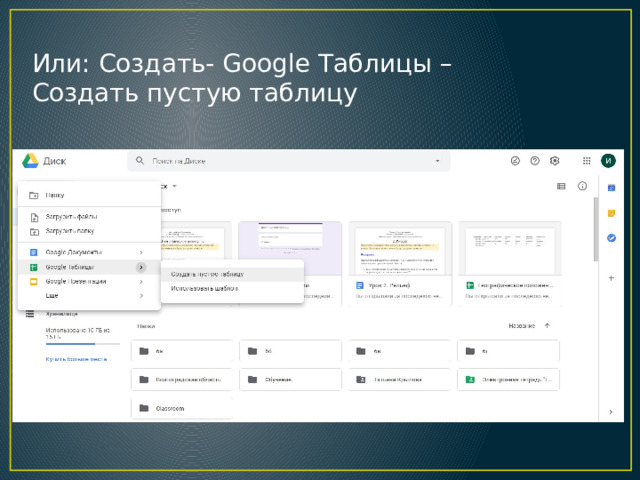640x480 pixels.
Task: Open the My Drive title dropdown
Action: 175,186
